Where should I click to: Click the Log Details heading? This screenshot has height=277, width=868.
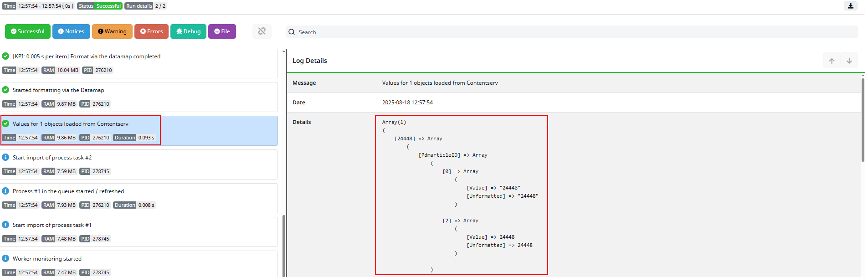point(310,61)
